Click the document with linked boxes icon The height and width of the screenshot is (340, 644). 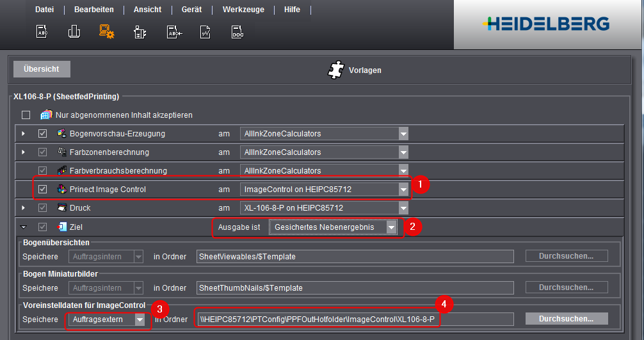coord(237,31)
